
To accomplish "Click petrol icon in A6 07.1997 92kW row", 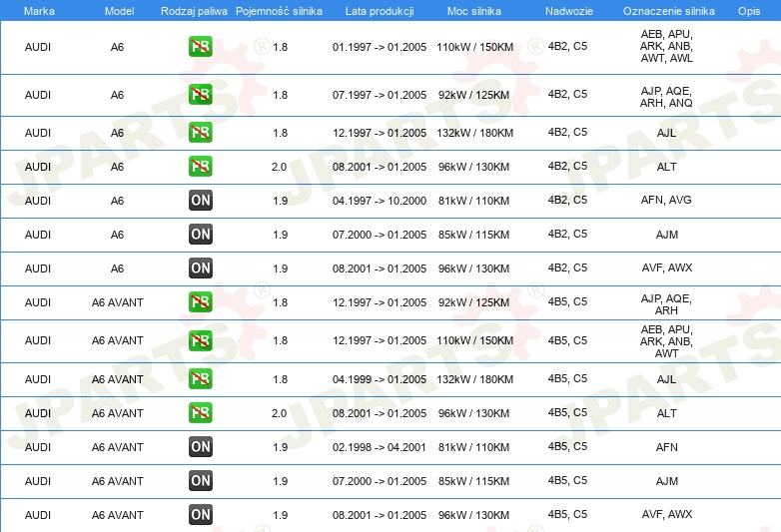I will [200, 95].
